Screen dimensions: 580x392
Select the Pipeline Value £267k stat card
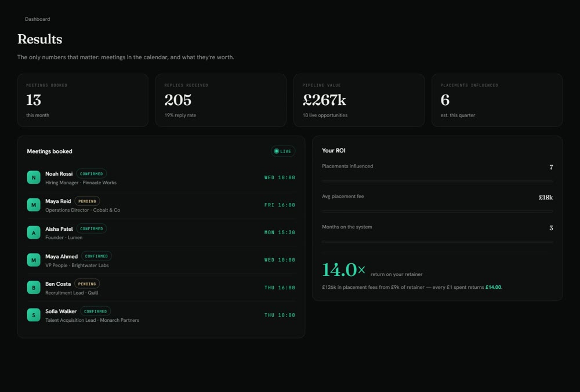click(359, 100)
